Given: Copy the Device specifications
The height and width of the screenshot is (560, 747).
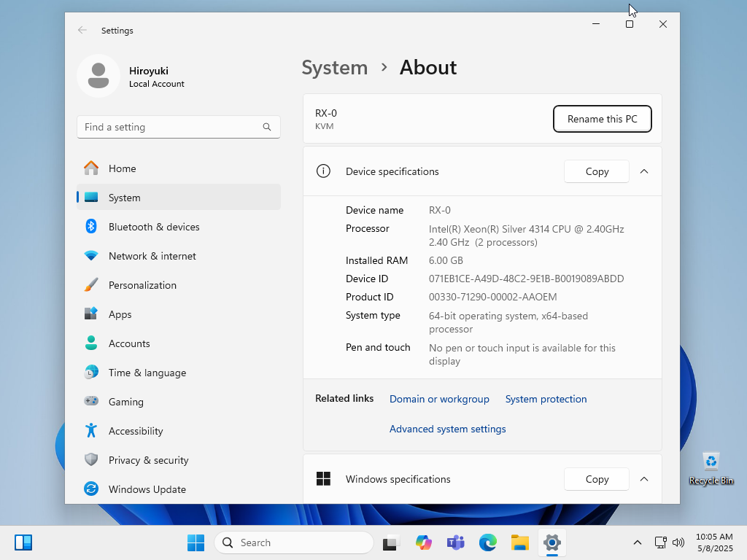Looking at the screenshot, I should click(x=597, y=171).
